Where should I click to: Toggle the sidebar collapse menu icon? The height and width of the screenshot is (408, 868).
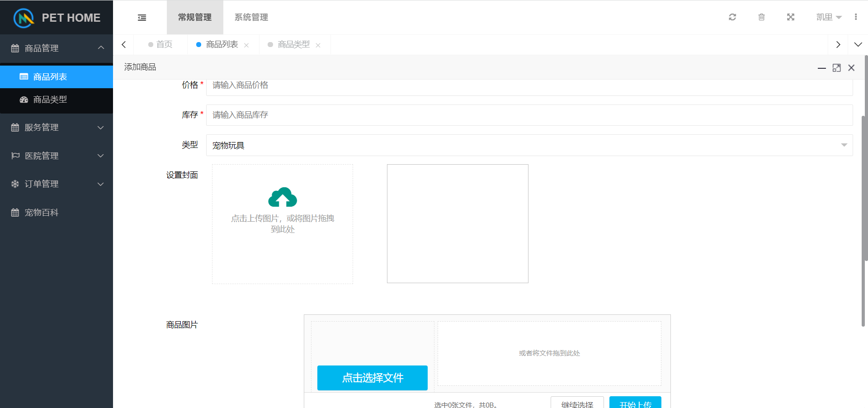pos(142,18)
